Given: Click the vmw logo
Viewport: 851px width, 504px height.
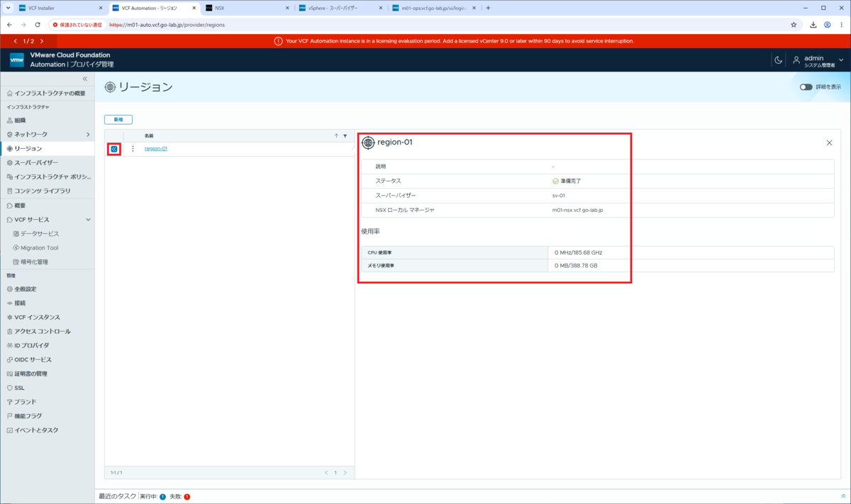Looking at the screenshot, I should [x=17, y=60].
